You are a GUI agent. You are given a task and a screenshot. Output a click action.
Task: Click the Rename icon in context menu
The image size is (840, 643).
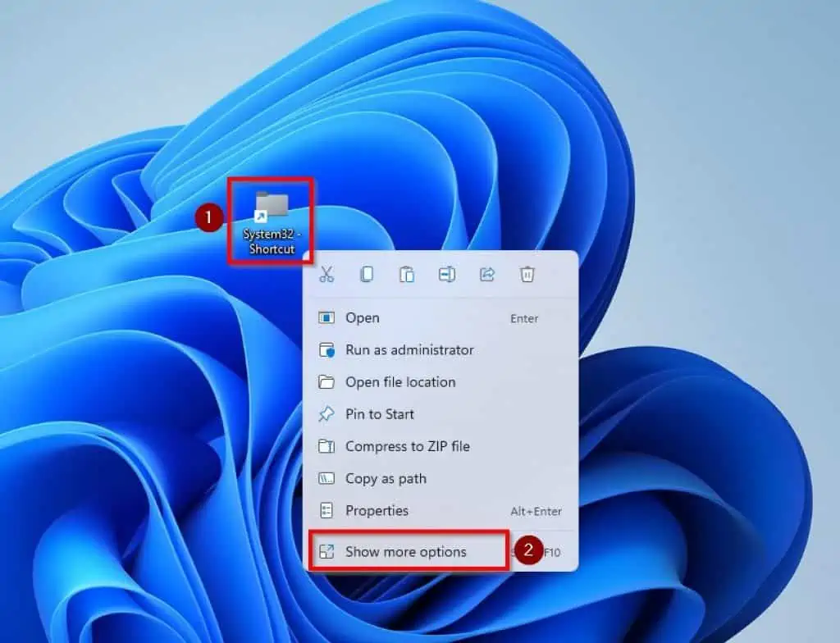point(447,275)
